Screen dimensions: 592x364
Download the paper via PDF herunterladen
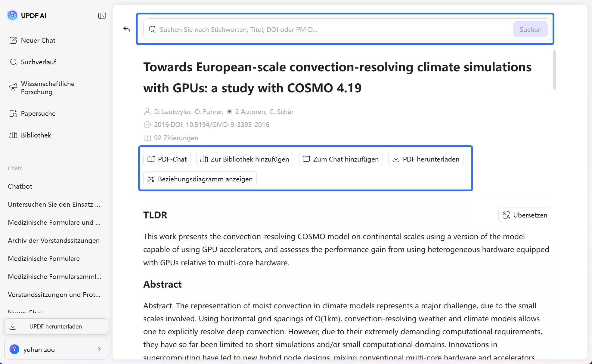click(x=426, y=159)
